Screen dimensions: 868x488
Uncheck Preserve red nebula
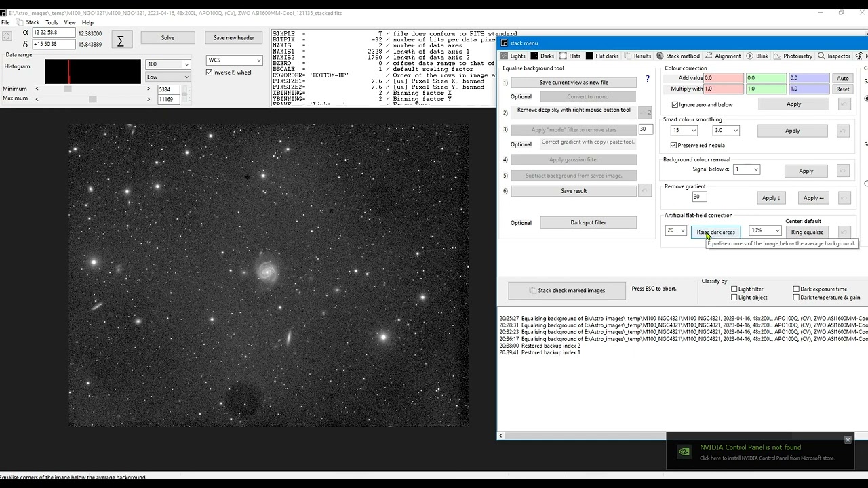point(673,145)
